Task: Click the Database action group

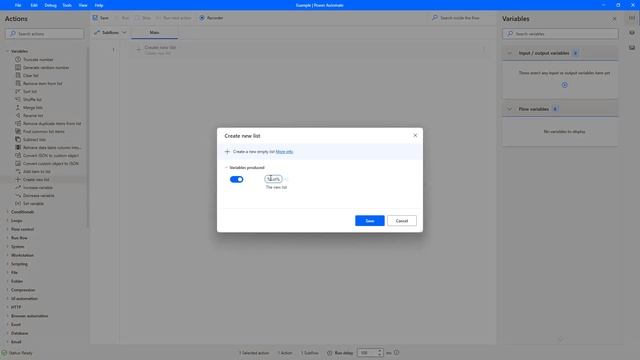Action: (x=20, y=333)
